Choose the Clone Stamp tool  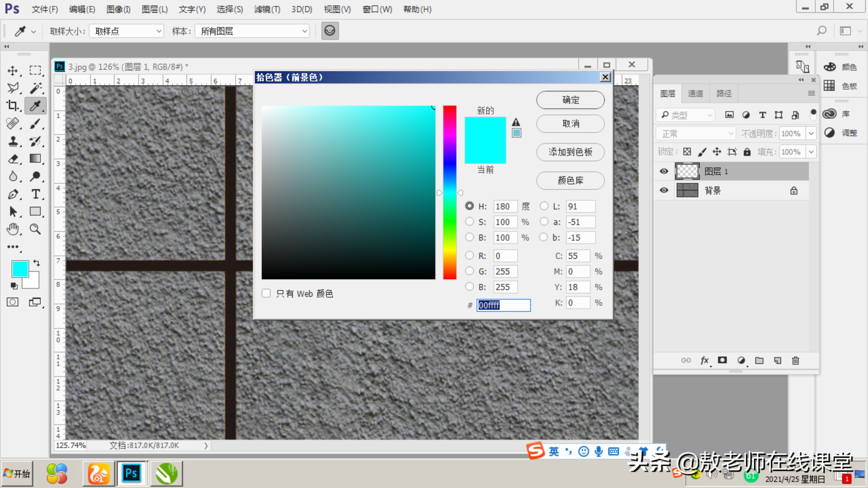tap(13, 141)
